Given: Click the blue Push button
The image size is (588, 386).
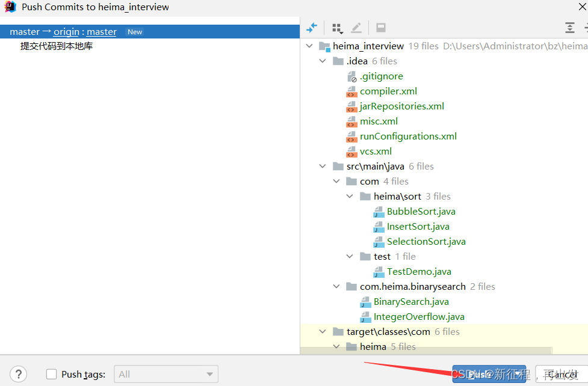Looking at the screenshot, I should (489, 374).
